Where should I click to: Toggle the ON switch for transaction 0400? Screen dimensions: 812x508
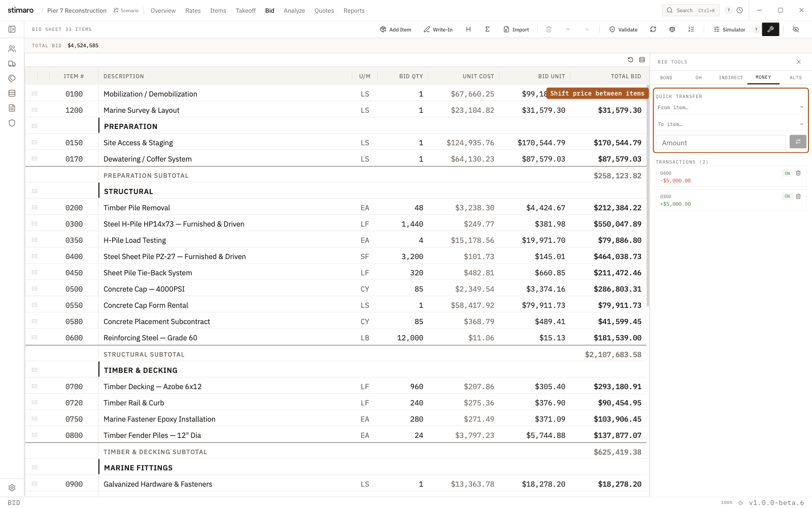787,173
